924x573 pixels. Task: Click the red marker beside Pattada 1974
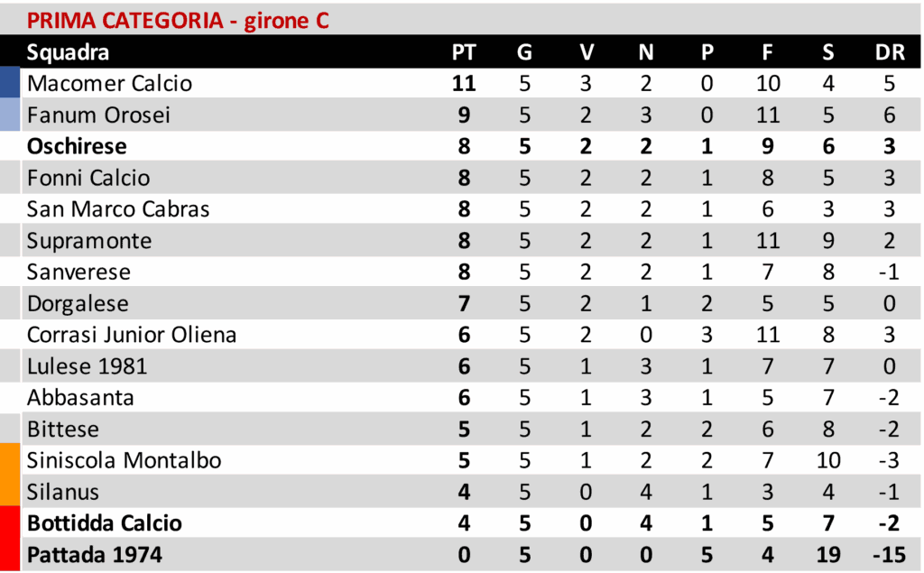[x=9, y=554]
